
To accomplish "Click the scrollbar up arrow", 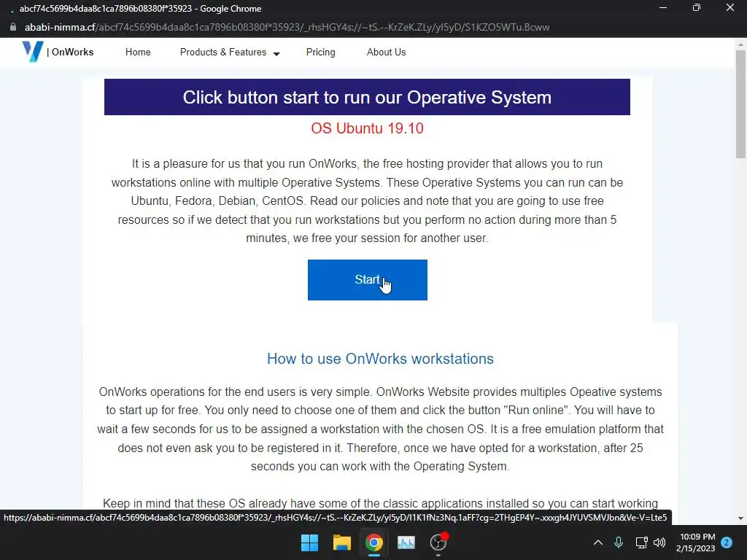I will click(740, 44).
